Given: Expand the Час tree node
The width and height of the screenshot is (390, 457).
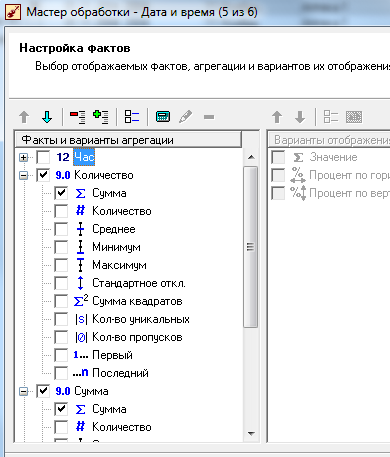Looking at the screenshot, I should point(23,157).
